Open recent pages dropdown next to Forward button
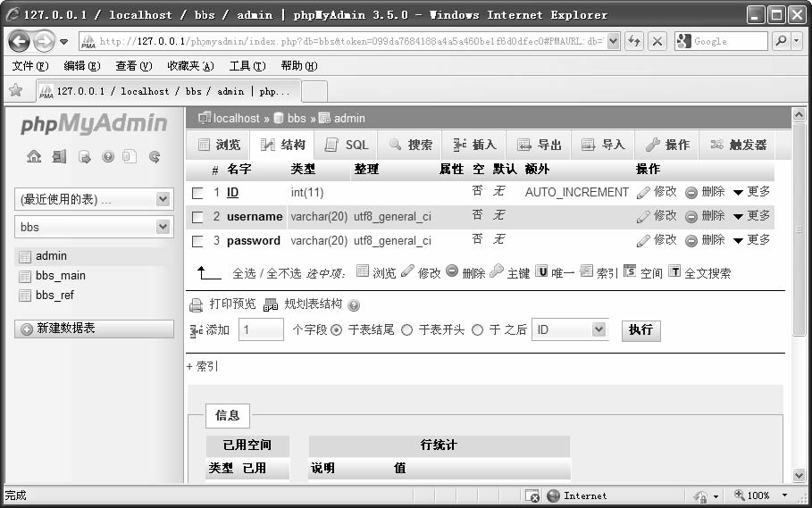The image size is (812, 508). tap(63, 41)
